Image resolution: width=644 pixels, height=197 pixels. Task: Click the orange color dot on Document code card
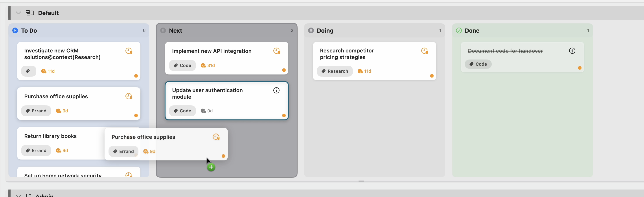pos(580,68)
